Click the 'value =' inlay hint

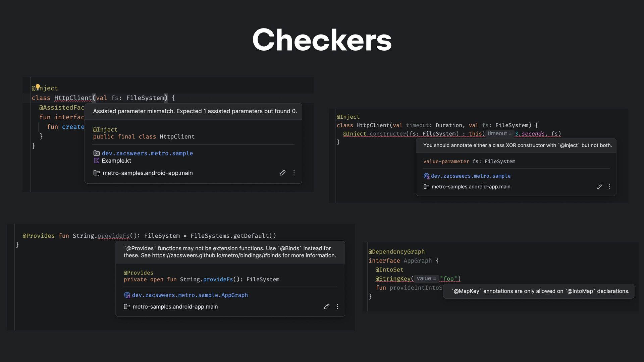(x=426, y=279)
